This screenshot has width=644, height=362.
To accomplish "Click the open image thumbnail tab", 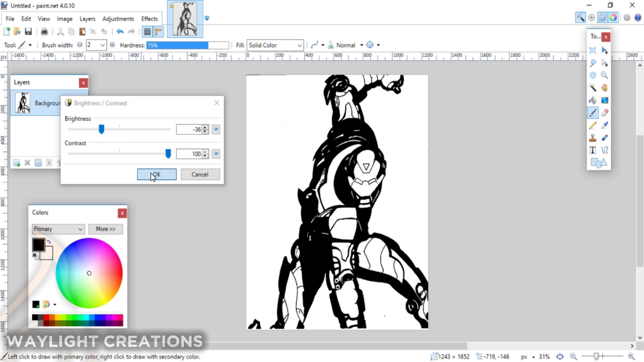I will click(x=185, y=19).
